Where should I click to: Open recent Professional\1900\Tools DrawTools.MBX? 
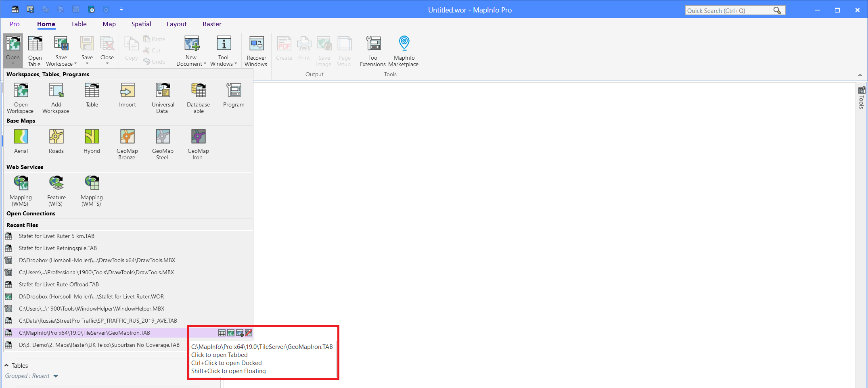[128, 272]
